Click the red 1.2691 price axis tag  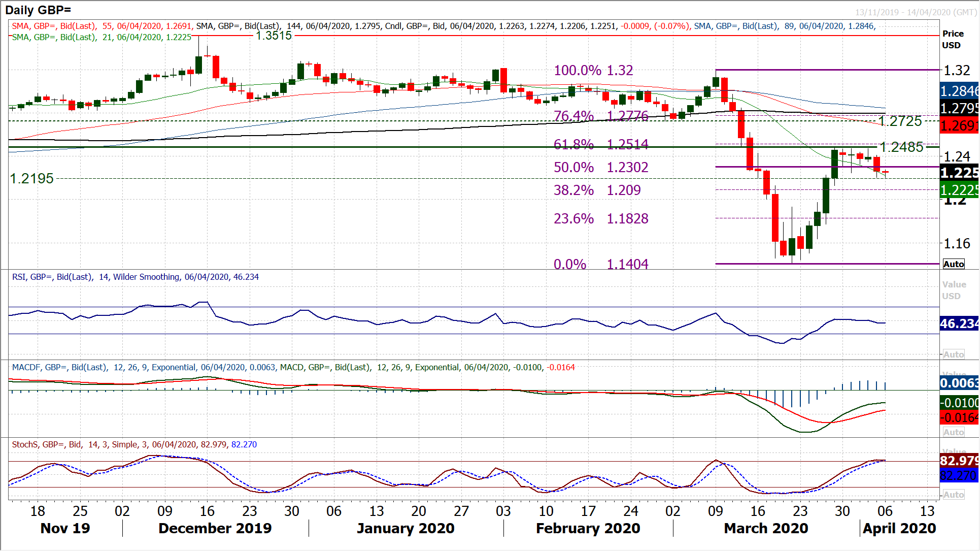[x=959, y=125]
